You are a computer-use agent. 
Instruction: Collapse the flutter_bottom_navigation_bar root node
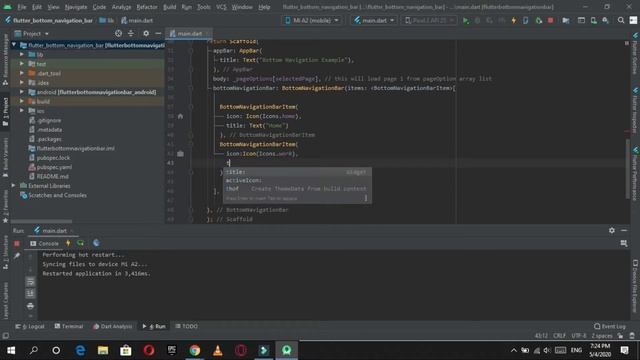tap(14, 45)
